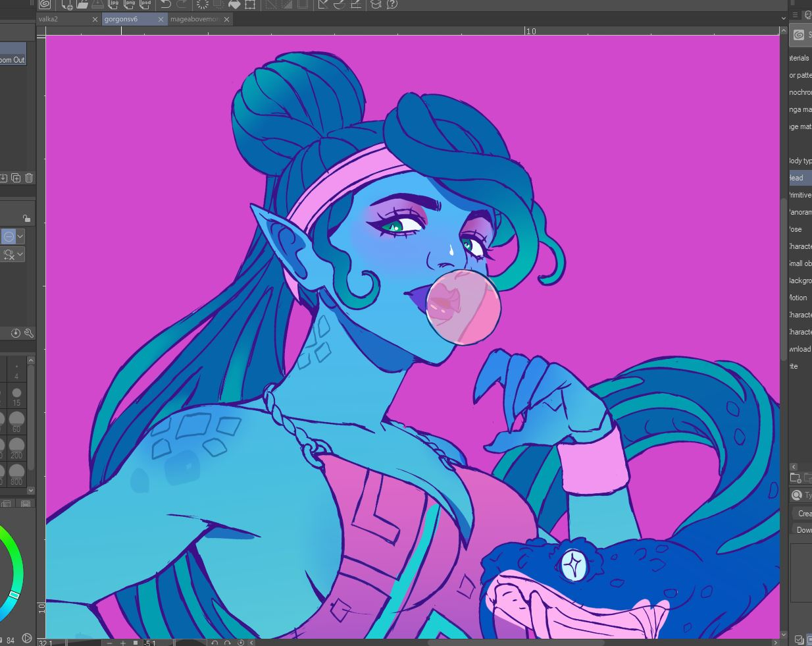Toggle the lock icon in tool property
The width and height of the screenshot is (812, 646).
click(26, 219)
